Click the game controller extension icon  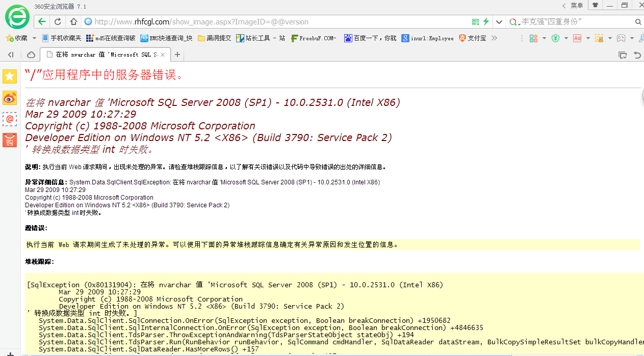621,38
